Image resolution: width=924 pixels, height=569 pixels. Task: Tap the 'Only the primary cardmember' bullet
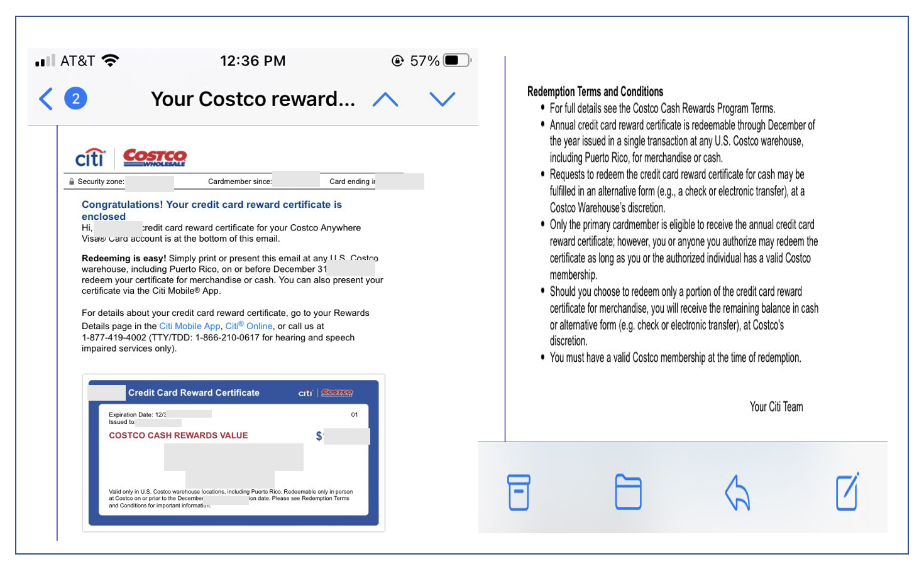(684, 250)
